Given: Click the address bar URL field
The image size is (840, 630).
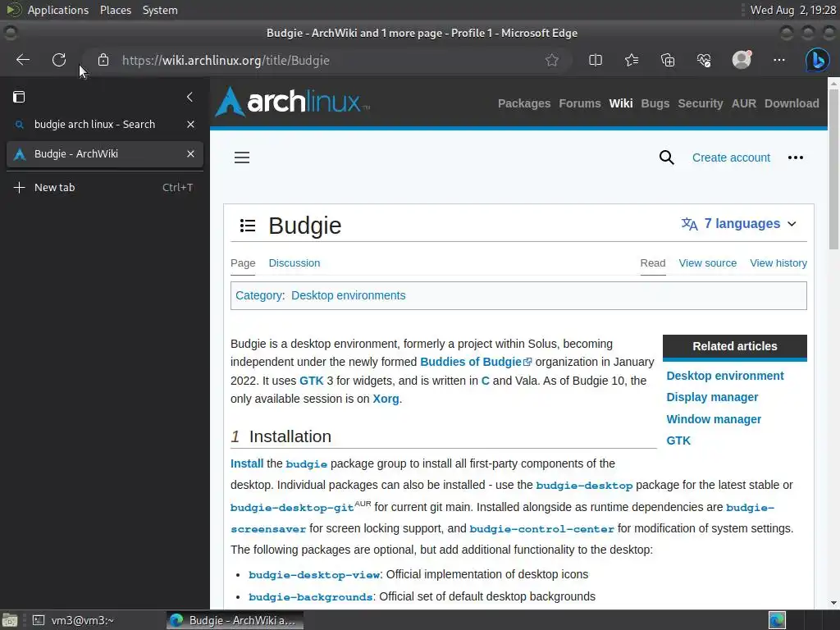Looking at the screenshot, I should [326, 60].
